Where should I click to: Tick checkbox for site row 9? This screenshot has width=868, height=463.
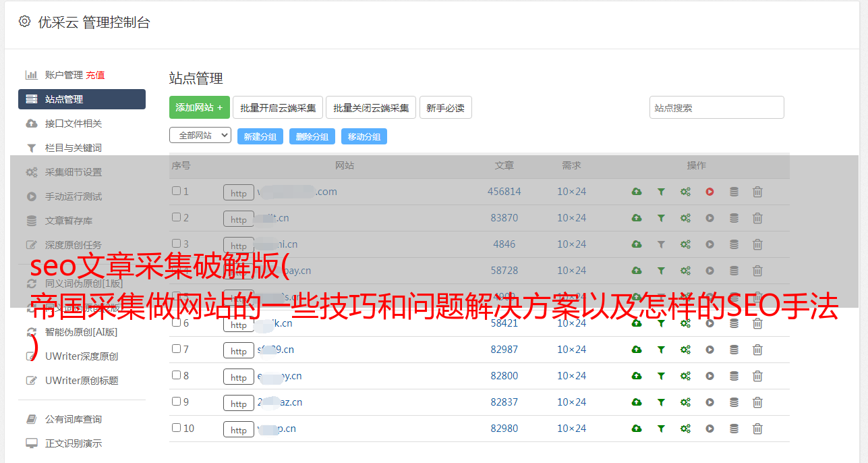[x=176, y=402]
